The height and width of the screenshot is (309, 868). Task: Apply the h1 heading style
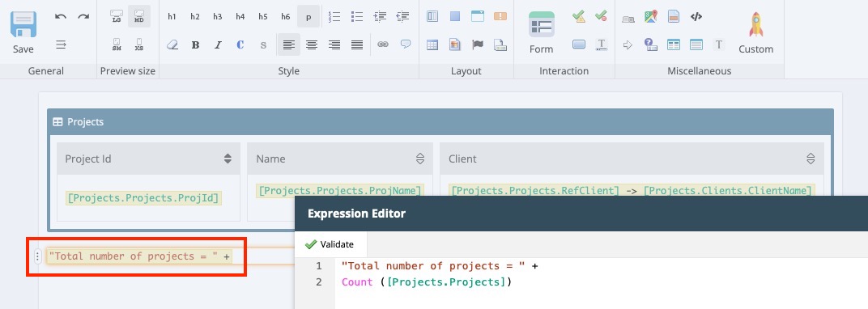[172, 17]
